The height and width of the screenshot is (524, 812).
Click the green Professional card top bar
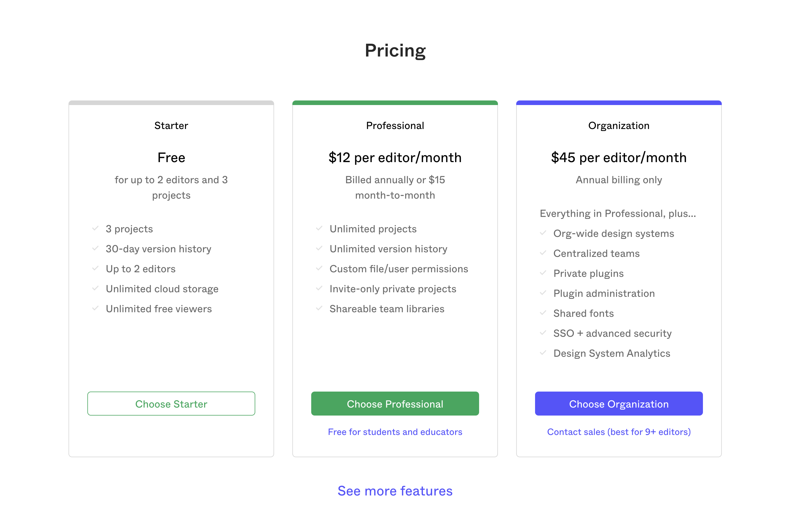click(x=395, y=103)
